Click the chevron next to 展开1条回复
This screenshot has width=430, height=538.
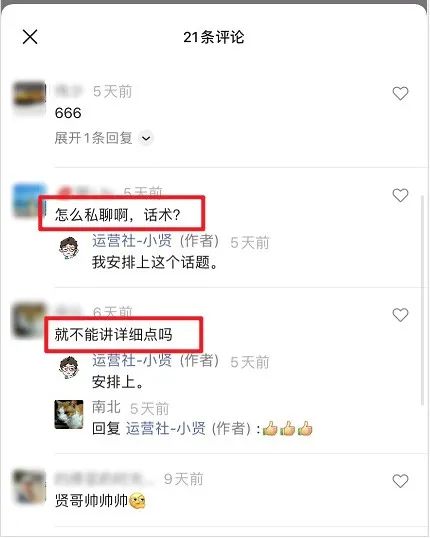click(x=146, y=138)
